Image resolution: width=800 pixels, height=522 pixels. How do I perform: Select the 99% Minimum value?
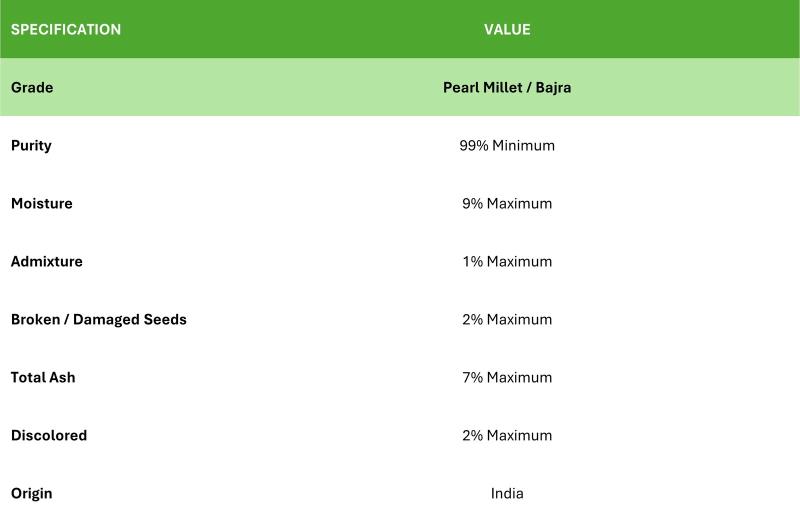tap(507, 145)
